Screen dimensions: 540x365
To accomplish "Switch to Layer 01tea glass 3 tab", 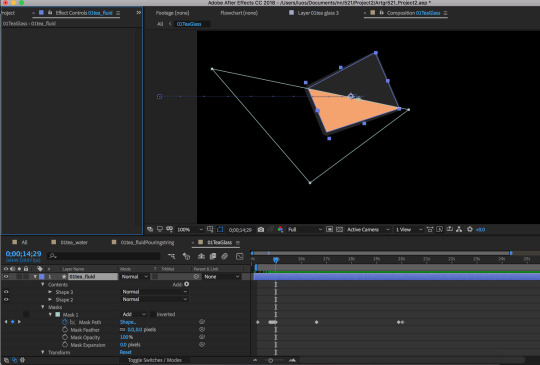I will click(314, 13).
